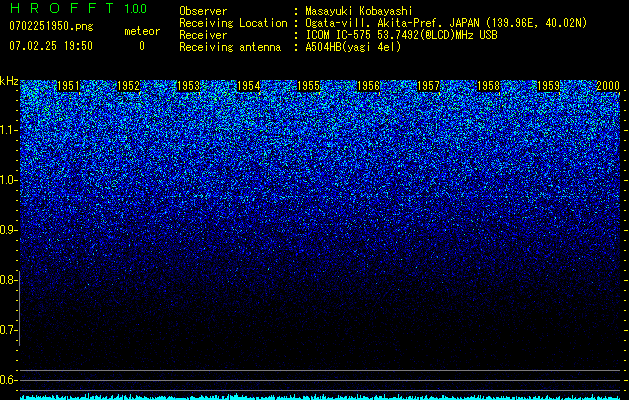629x400 pixels.
Task: Click the Observer label
Action: pyautogui.click(x=203, y=11)
